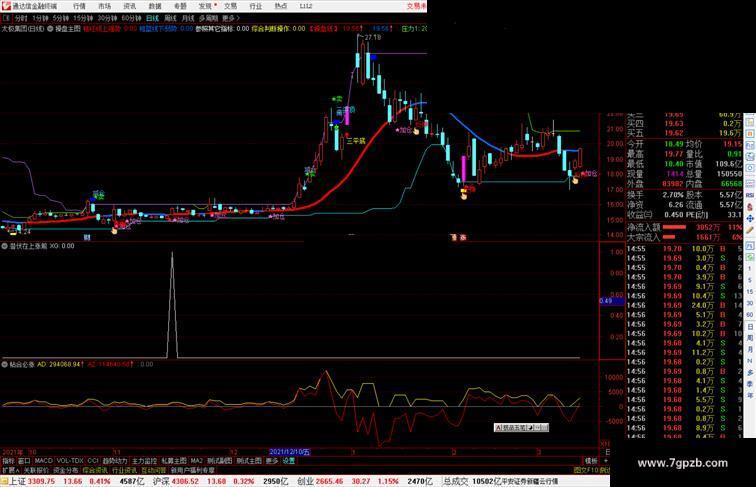756x487 pixels.
Task: Open the 市场 menu
Action: click(104, 6)
